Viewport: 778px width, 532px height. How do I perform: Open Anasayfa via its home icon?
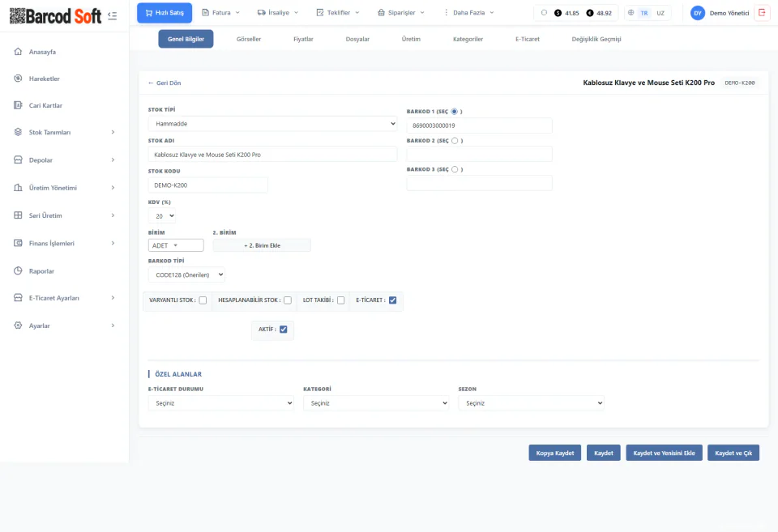point(18,52)
